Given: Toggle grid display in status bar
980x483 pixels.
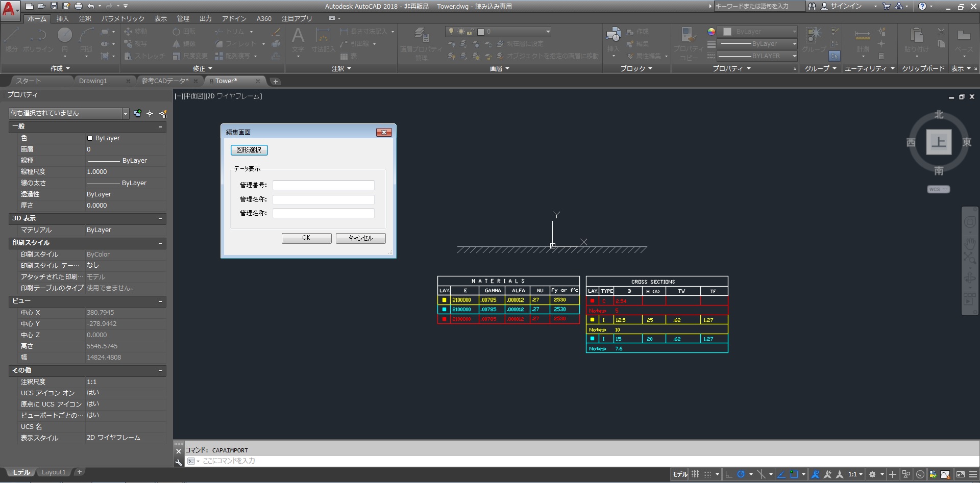Looking at the screenshot, I should click(695, 474).
